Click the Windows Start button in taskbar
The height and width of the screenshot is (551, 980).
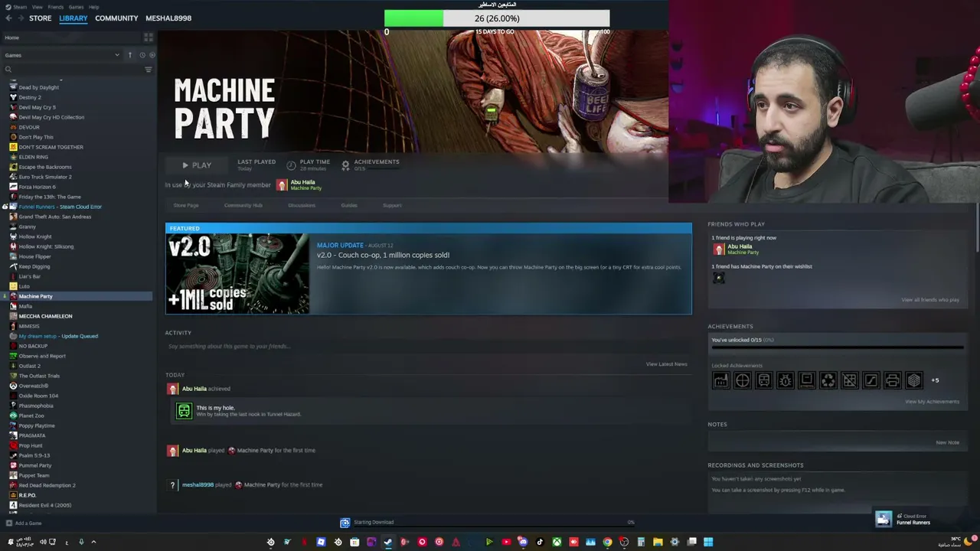tap(708, 542)
